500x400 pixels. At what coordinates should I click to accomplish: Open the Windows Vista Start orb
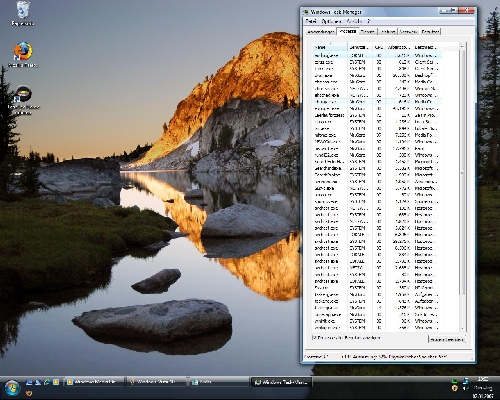click(x=12, y=388)
